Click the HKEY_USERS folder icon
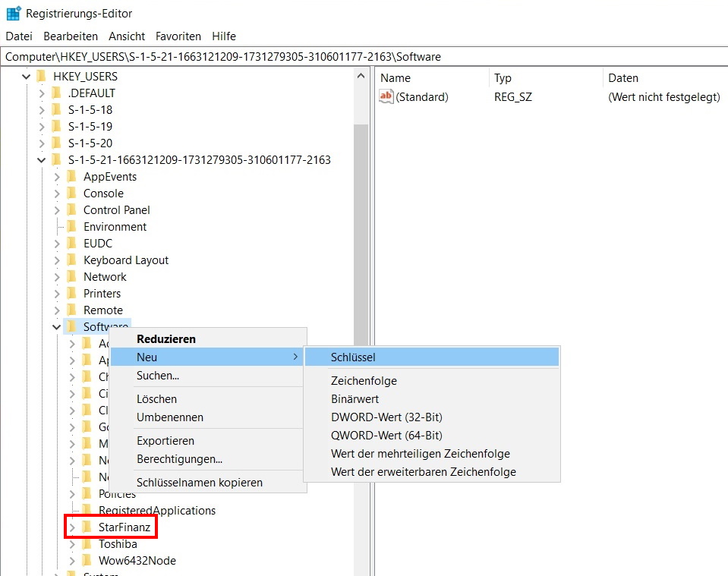This screenshot has height=576, width=728. pos(41,76)
